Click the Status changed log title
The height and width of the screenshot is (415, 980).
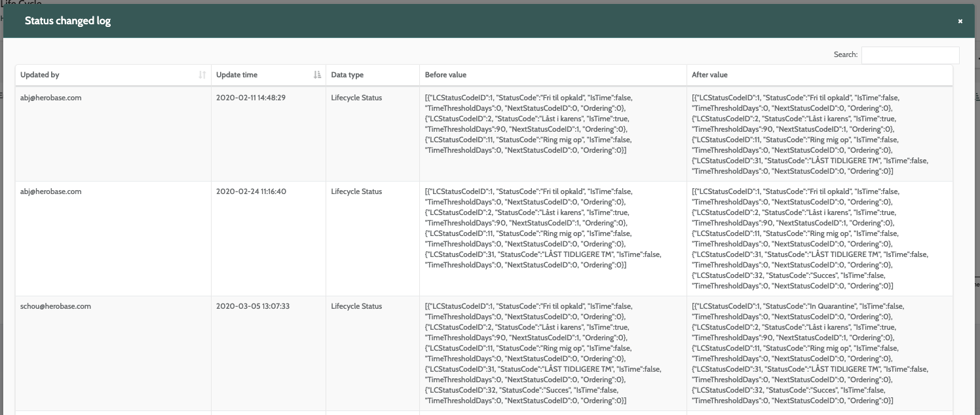pos(67,21)
